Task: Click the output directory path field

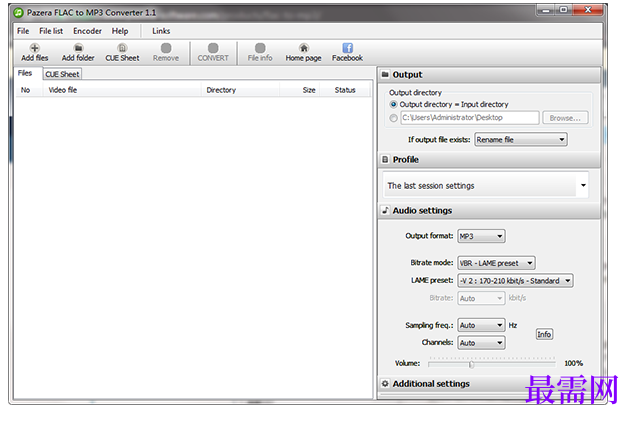Action: (470, 118)
